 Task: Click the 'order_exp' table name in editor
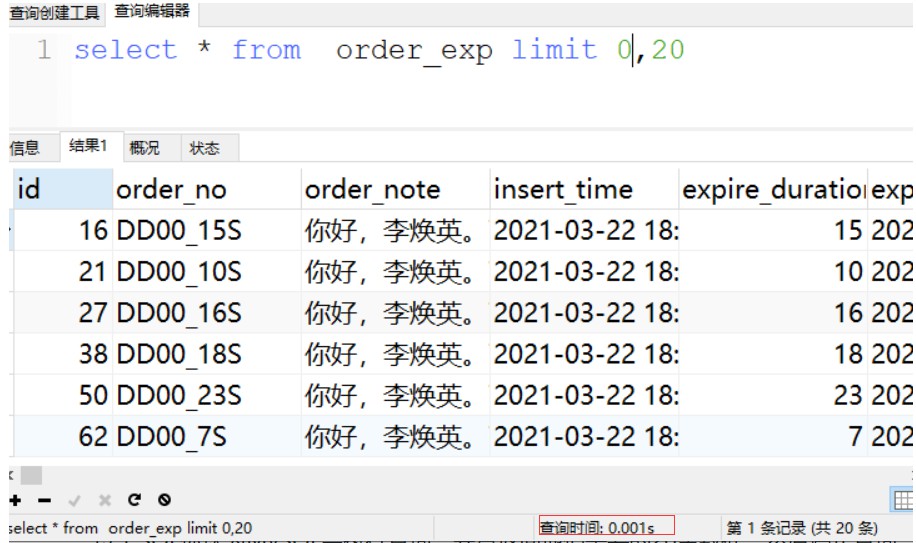point(414,51)
